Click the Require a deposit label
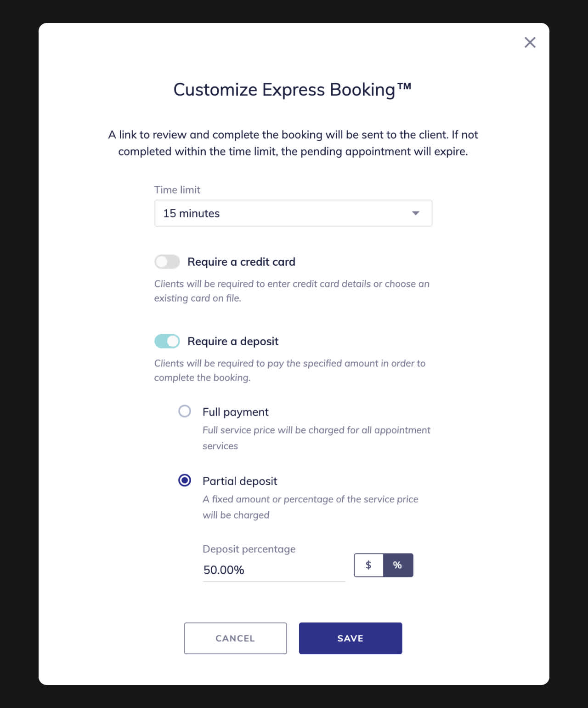 click(232, 341)
